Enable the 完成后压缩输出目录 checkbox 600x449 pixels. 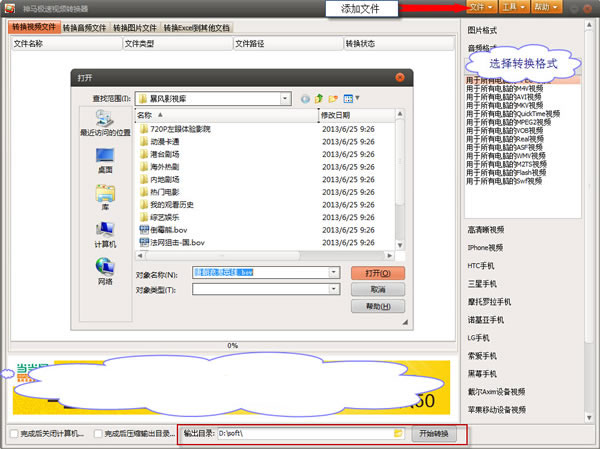98,433
